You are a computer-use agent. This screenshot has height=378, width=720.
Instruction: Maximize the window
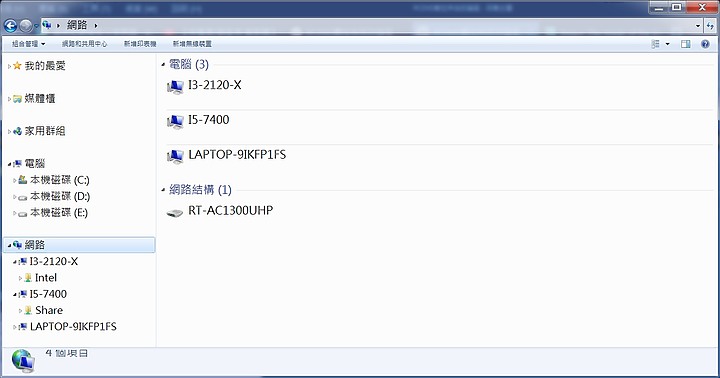(x=676, y=7)
